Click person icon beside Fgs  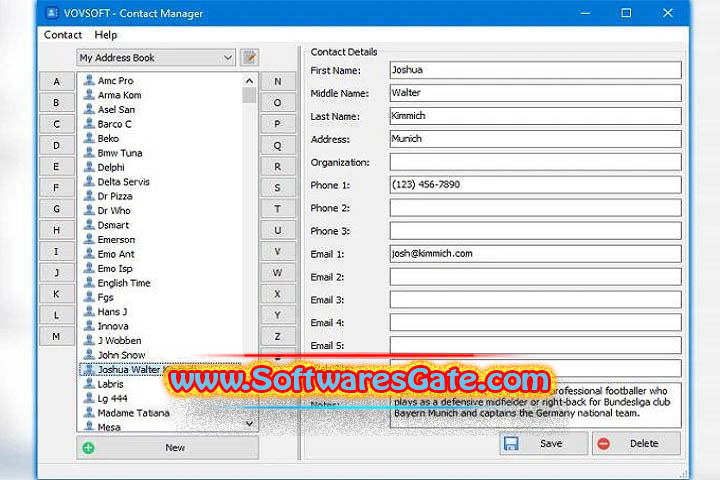[x=89, y=297]
